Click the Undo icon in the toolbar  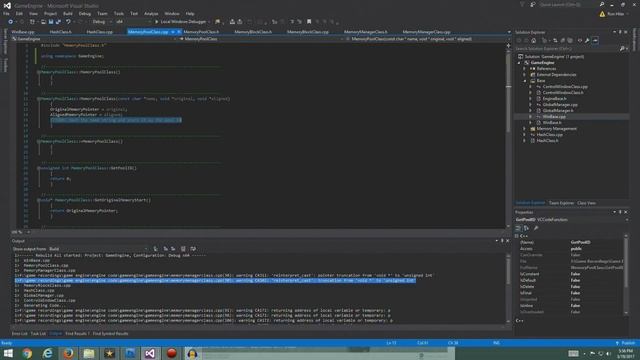(68, 22)
